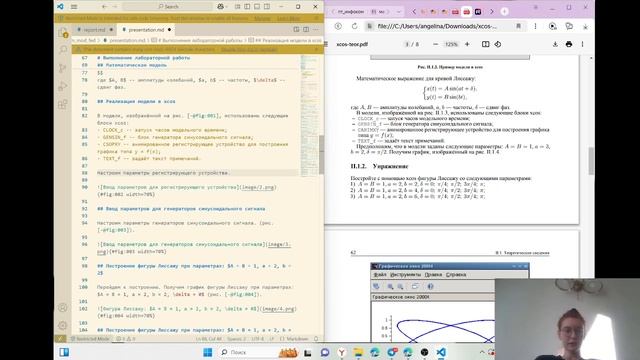Click presentation.md in the breadcrumb path

tap(127, 40)
